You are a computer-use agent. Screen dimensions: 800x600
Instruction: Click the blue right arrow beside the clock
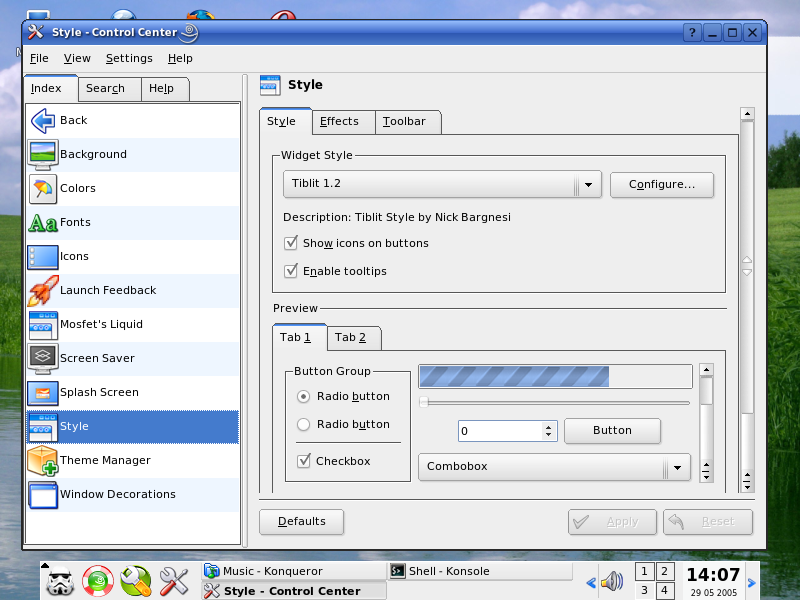752,582
